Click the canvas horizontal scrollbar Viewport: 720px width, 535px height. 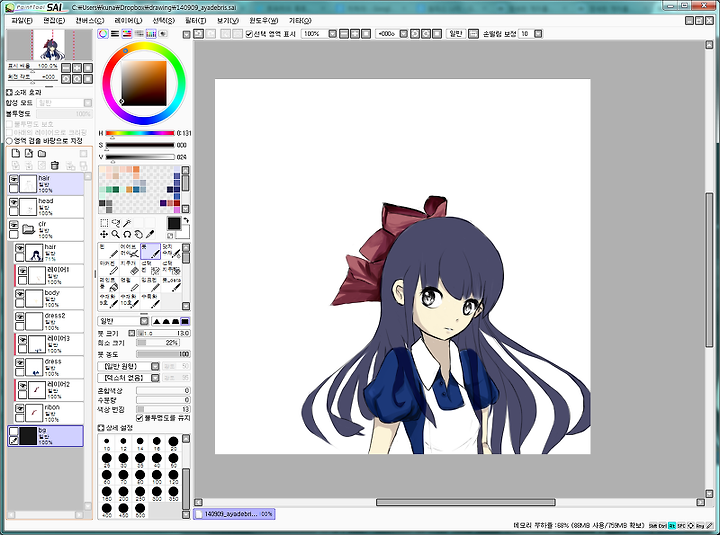point(466,502)
